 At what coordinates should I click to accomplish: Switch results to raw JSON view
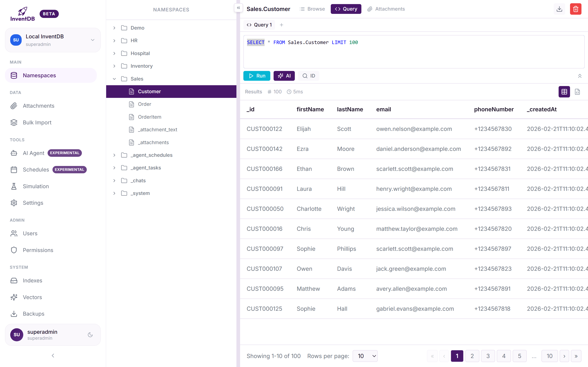[578, 92]
